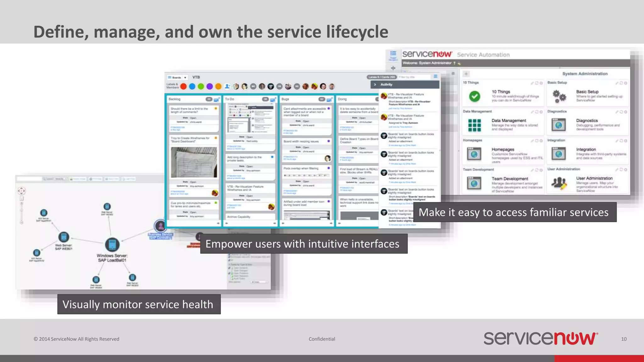Open the Team Development globe window icon
644x362 pixels.
[x=474, y=183]
